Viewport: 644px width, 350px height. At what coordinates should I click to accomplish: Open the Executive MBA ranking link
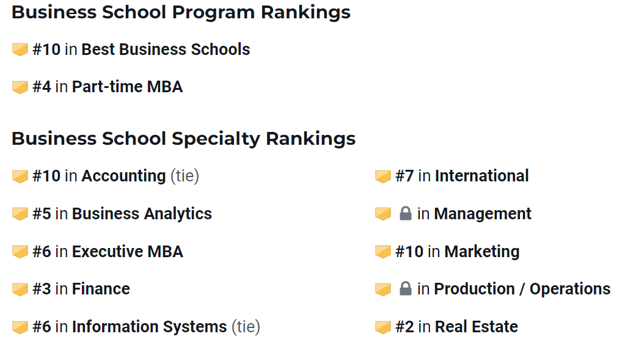(x=128, y=252)
